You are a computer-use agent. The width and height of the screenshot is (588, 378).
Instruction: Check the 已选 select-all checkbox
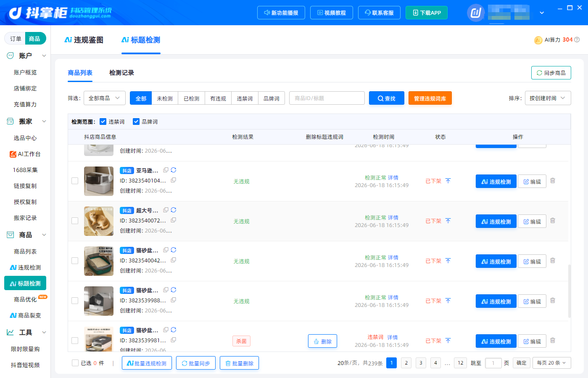pyautogui.click(x=75, y=363)
